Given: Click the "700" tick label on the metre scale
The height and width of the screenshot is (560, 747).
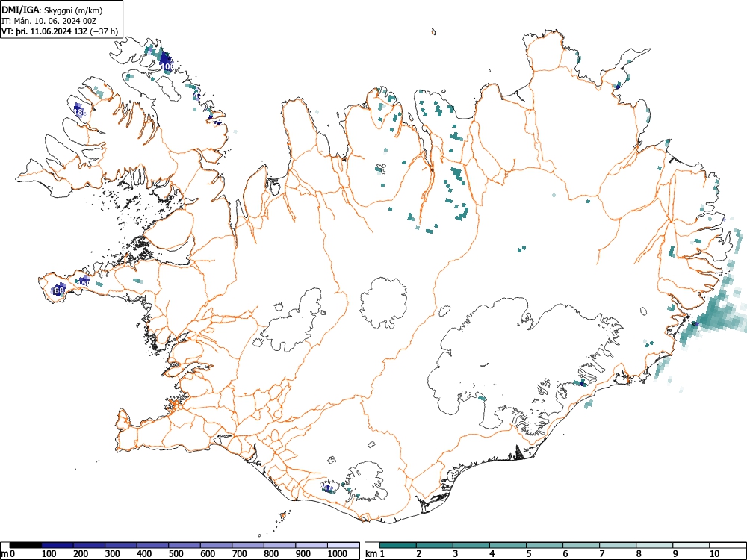Looking at the screenshot, I should (x=239, y=554).
